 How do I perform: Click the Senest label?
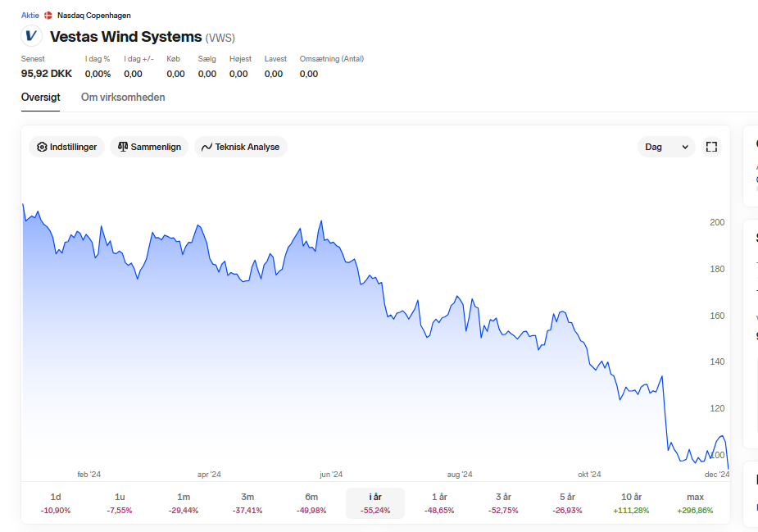click(33, 59)
